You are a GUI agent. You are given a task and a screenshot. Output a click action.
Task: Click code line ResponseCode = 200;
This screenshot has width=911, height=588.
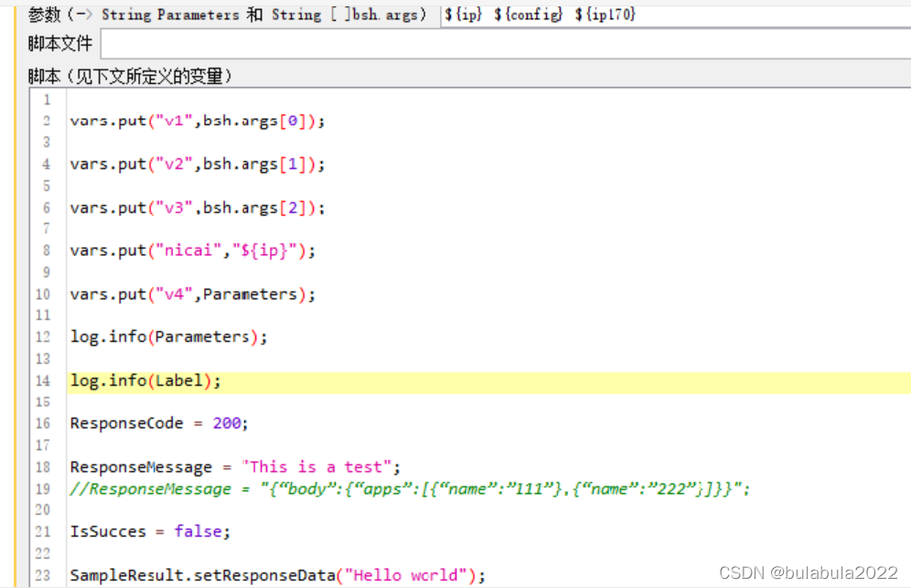[x=159, y=423]
